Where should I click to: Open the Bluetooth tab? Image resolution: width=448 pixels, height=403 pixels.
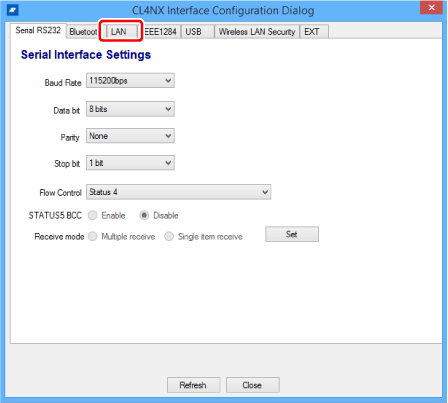point(83,32)
